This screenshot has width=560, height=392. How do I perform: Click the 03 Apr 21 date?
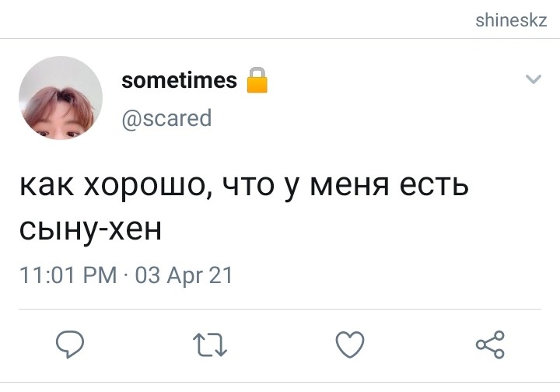point(184,275)
